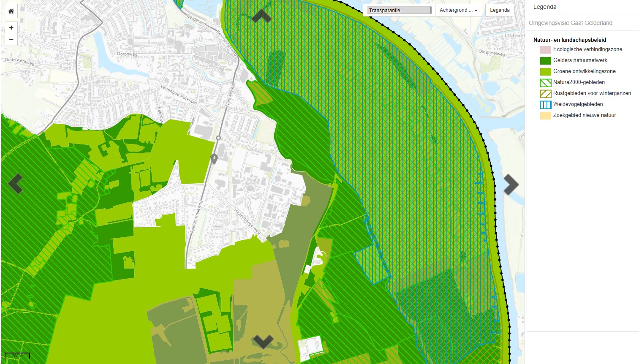Zoom in with the plus button
This screenshot has height=364, width=639.
(x=11, y=28)
